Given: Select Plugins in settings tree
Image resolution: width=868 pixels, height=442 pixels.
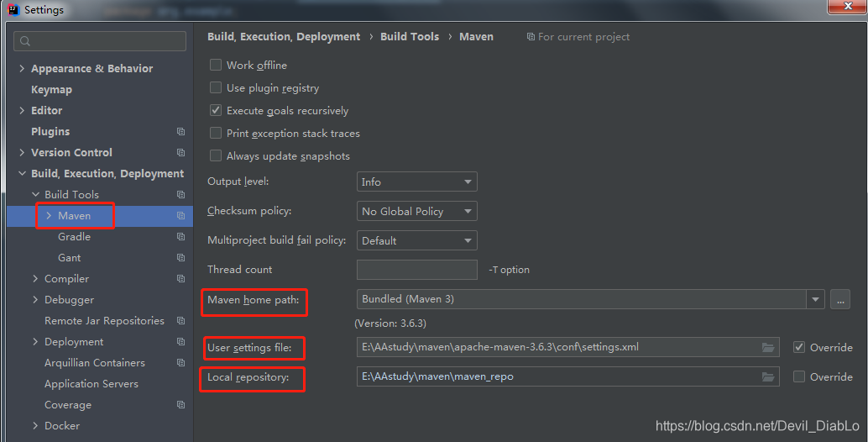Looking at the screenshot, I should (x=50, y=131).
